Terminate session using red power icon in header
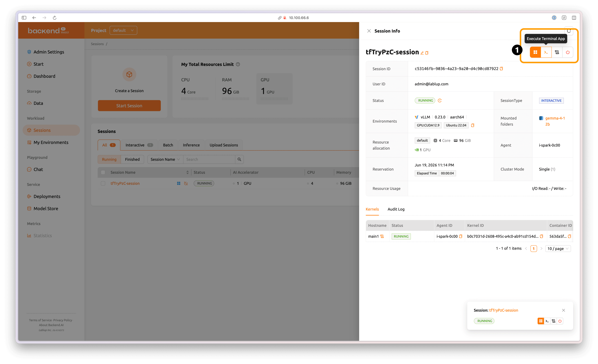598x364 pixels. coord(568,52)
